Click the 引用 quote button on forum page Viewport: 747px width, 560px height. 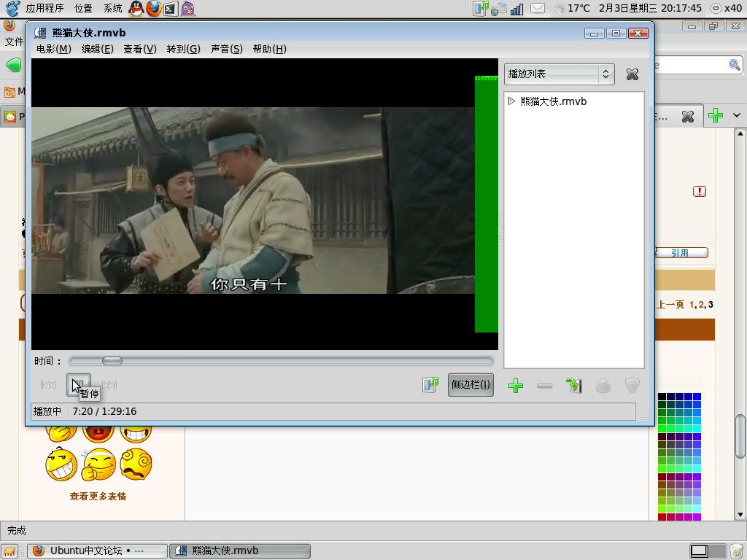click(682, 252)
